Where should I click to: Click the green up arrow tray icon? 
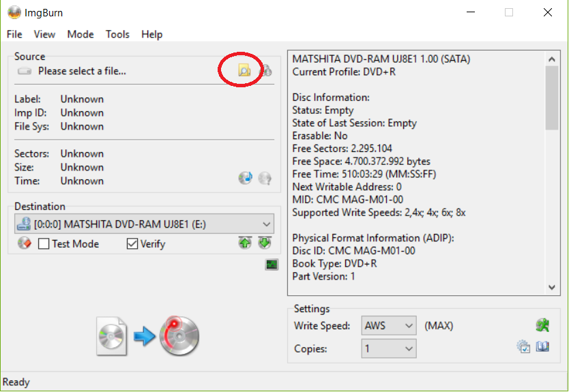246,243
